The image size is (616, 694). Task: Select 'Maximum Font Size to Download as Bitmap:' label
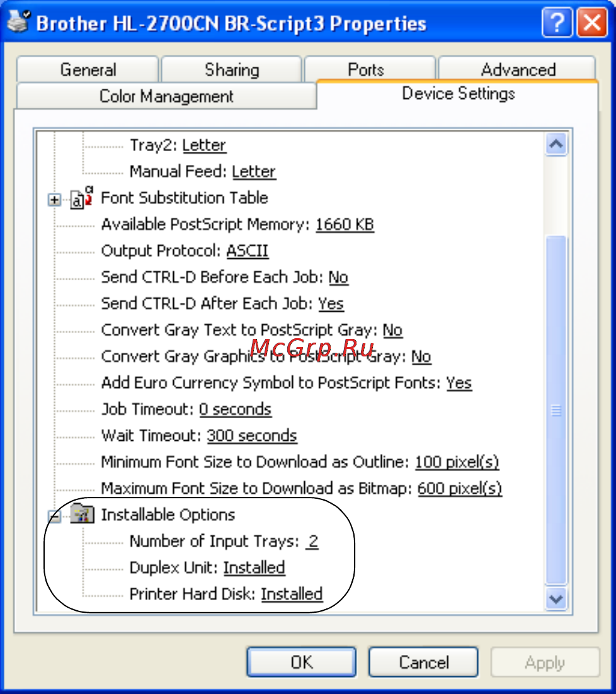(x=257, y=489)
